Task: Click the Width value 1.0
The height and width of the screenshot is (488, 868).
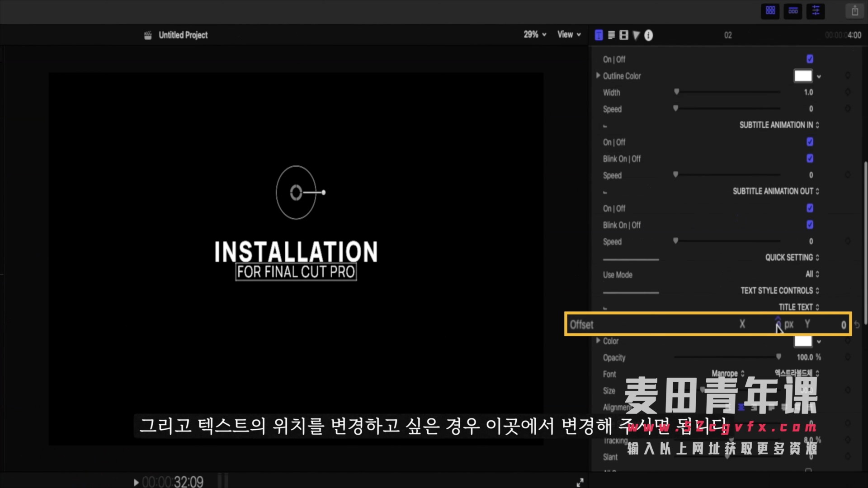Action: [808, 92]
